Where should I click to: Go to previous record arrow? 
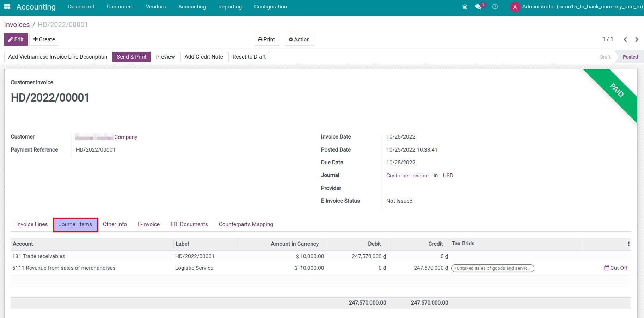[x=625, y=39]
